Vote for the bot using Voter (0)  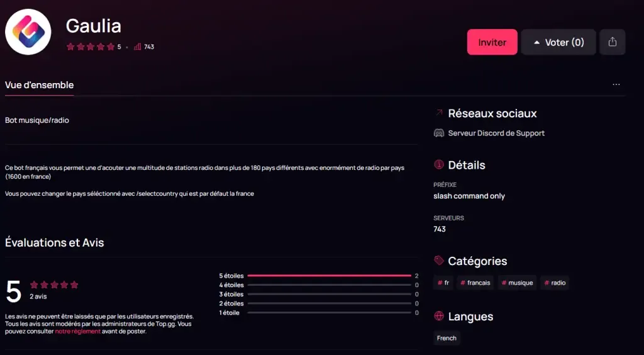[558, 42]
